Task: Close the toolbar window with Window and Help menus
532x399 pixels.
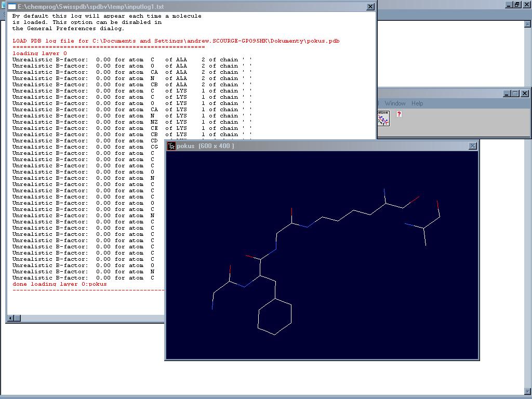Action: coord(525,94)
